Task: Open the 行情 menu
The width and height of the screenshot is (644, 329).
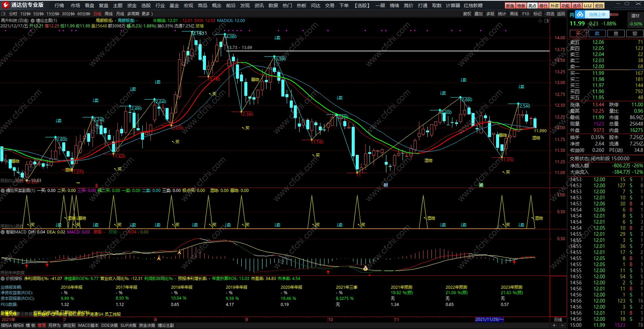Action: click(59, 6)
